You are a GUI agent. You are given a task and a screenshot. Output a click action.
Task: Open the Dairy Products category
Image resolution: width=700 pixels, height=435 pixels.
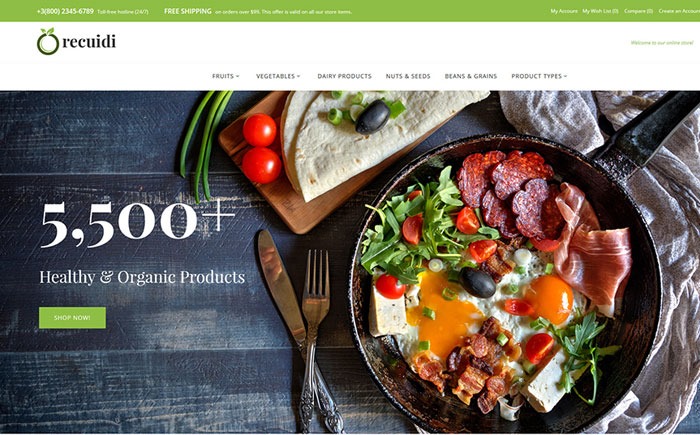click(344, 76)
